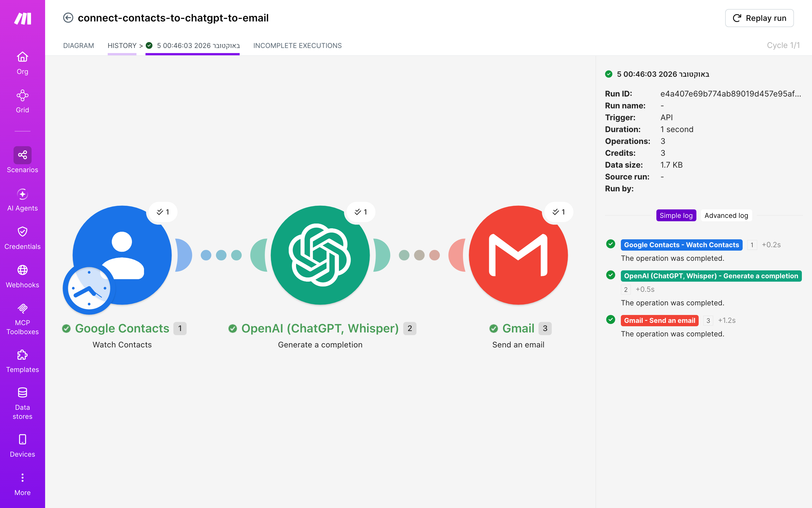
Task: Click the run timestamp heading in details panel
Action: (663, 74)
